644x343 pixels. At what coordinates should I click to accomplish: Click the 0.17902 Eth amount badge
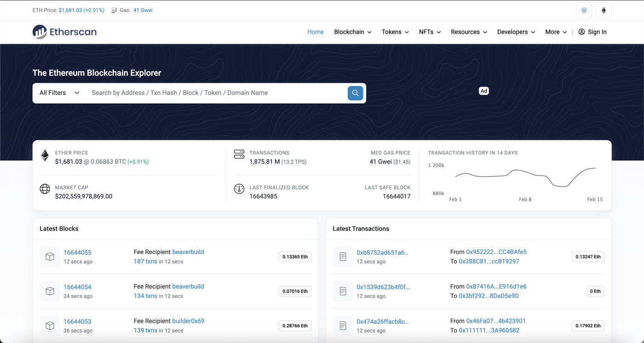(588, 326)
